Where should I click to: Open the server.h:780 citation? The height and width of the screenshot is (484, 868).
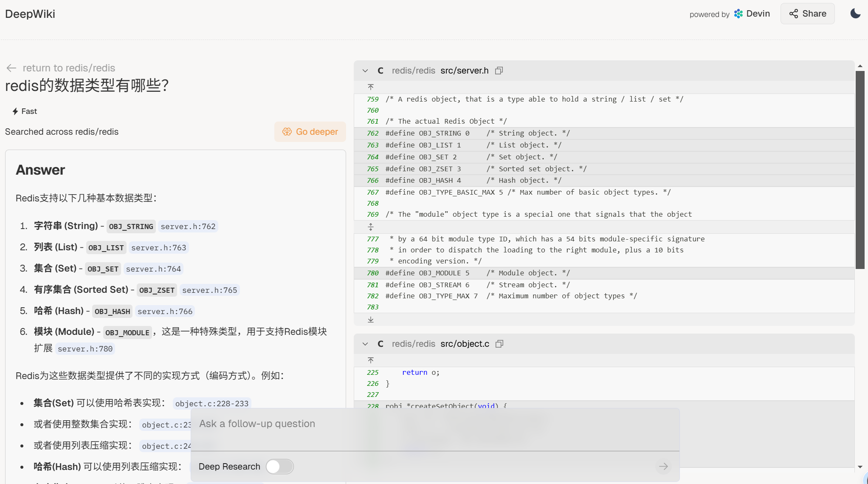coord(85,349)
